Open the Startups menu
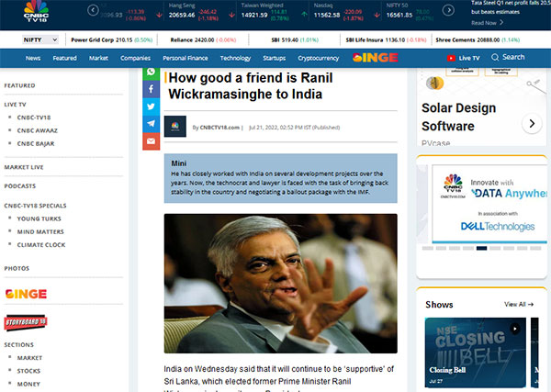Screen dimensions: 551x392 274,58
